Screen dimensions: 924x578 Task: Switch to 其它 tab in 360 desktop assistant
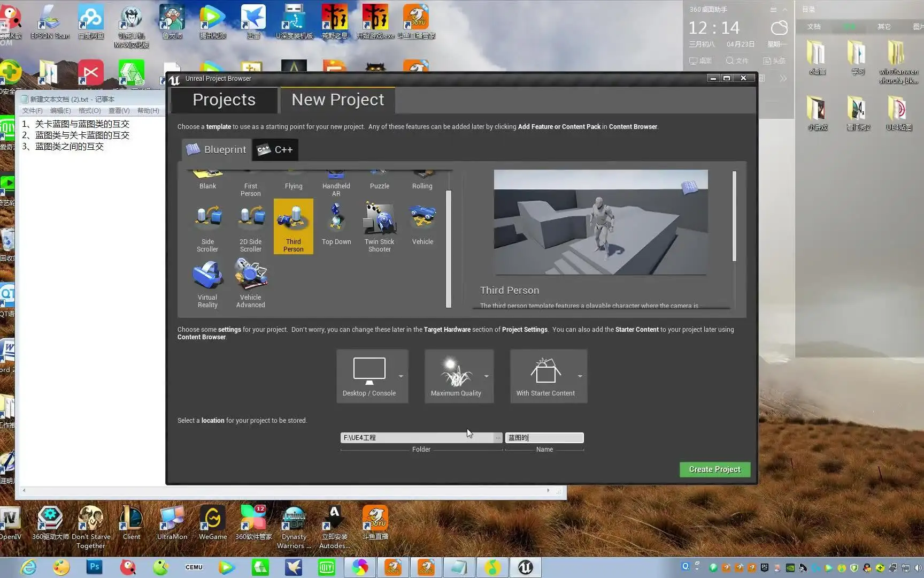884,26
